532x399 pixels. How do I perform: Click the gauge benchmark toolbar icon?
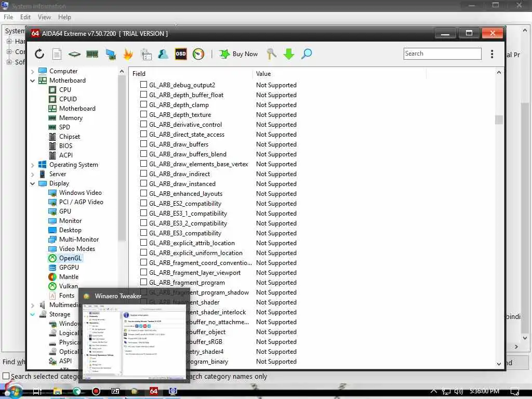[x=198, y=54]
